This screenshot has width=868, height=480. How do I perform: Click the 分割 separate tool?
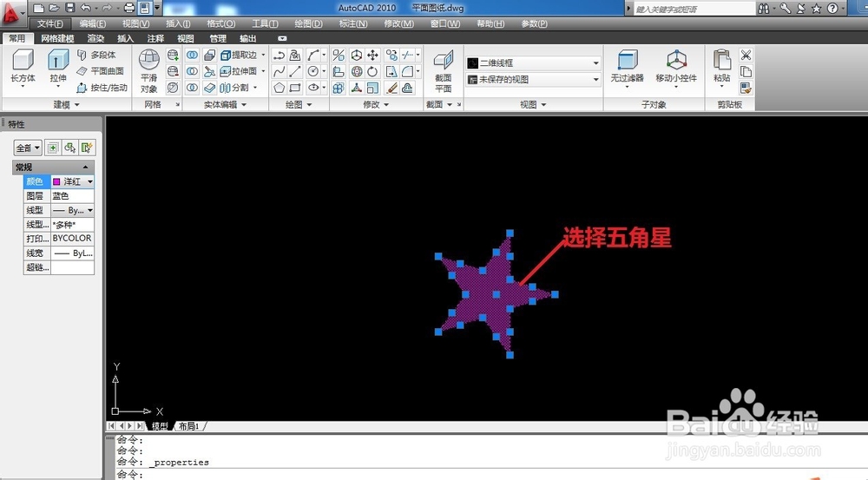[x=234, y=88]
